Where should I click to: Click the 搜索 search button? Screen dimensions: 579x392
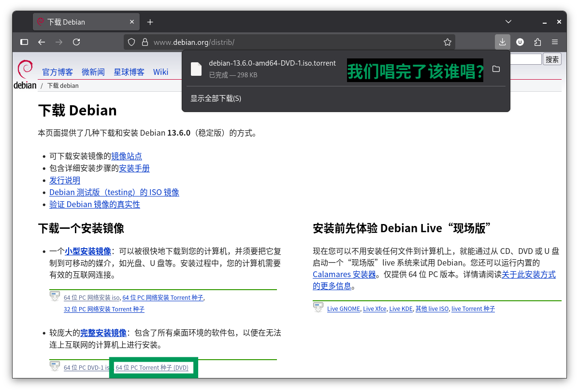[x=551, y=59]
